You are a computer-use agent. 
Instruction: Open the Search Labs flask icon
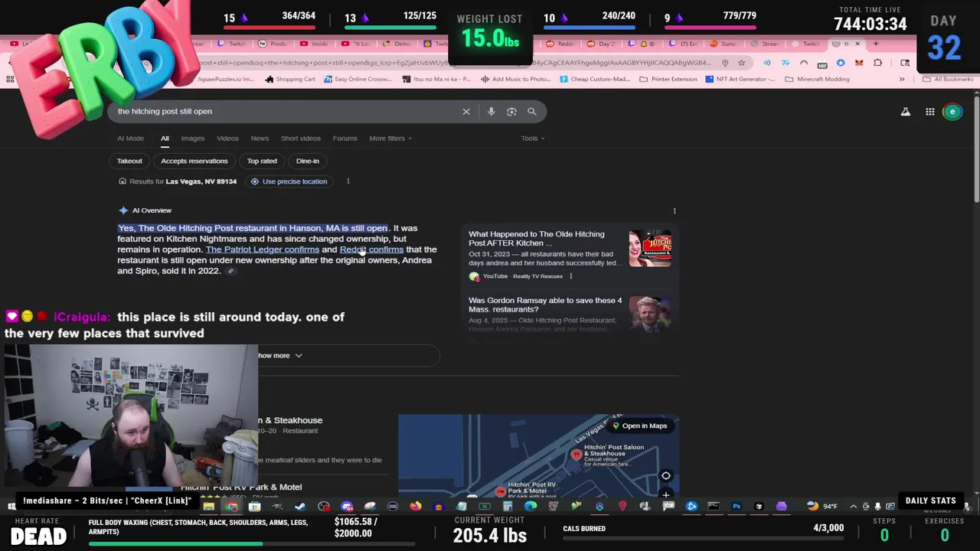(x=906, y=112)
